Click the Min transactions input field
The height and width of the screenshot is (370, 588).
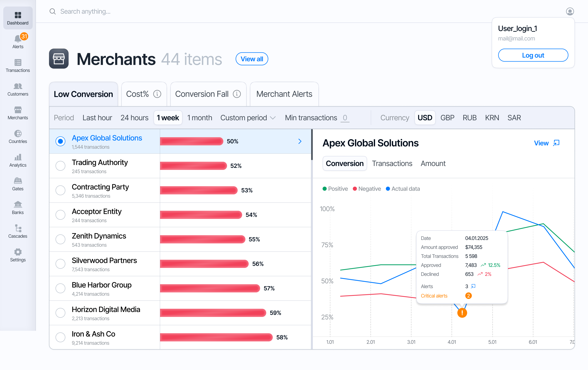coord(345,118)
